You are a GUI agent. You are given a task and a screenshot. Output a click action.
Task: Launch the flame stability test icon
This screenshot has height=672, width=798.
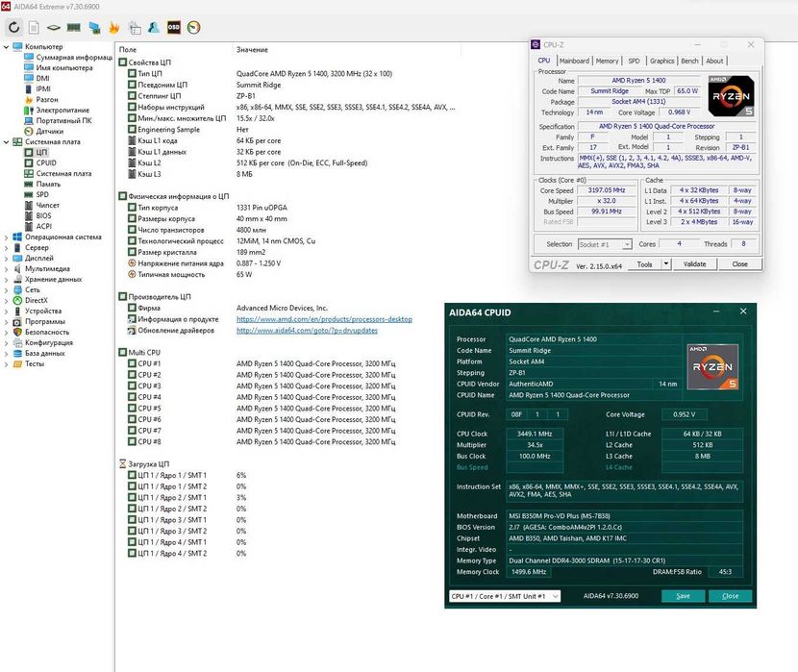click(x=114, y=28)
